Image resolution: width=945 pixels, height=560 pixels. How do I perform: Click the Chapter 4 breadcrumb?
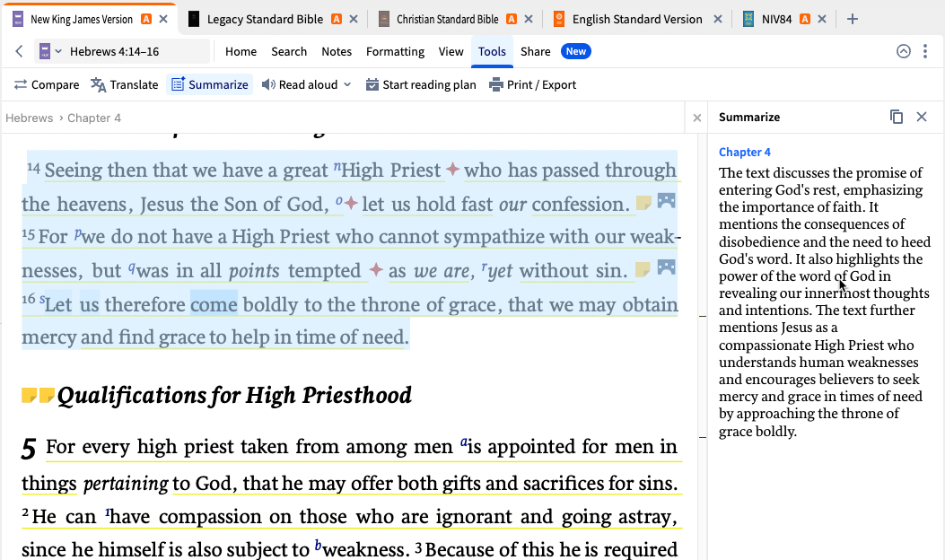coord(94,118)
